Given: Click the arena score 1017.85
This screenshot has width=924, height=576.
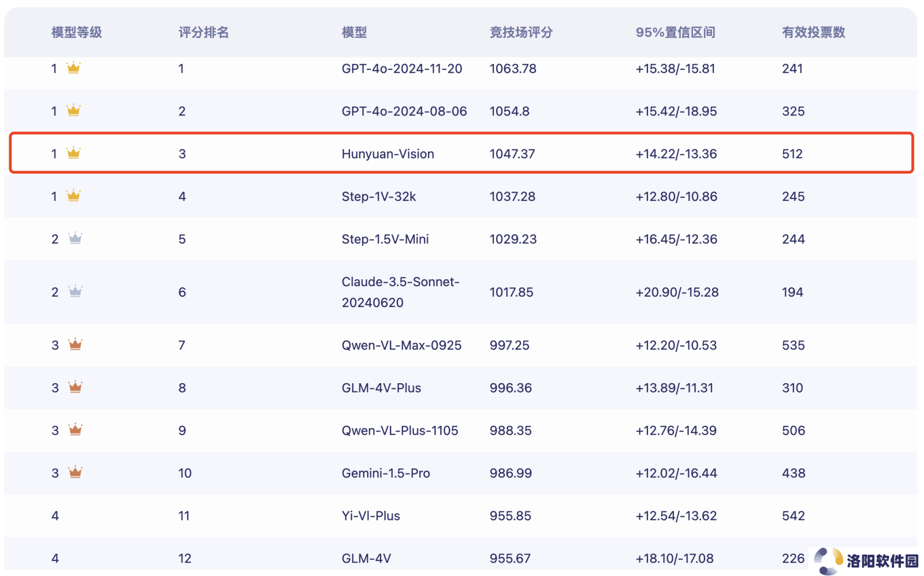Looking at the screenshot, I should point(511,293).
